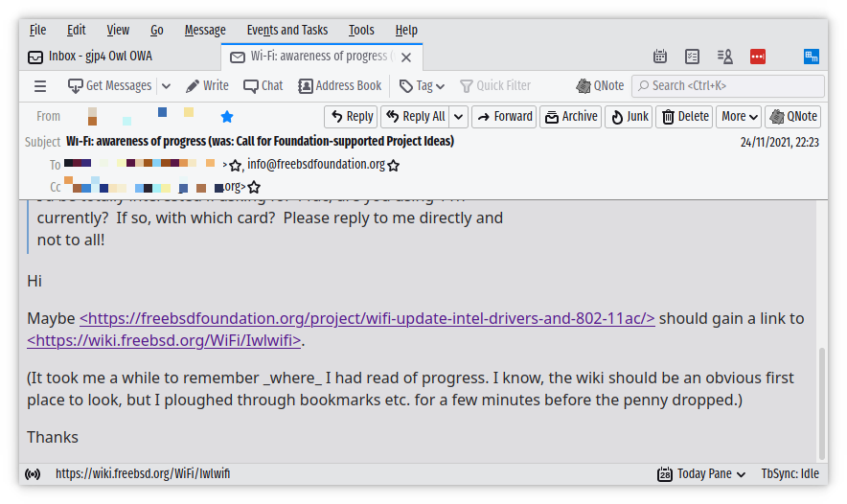Open the Tasks tab icon
847x504 pixels.
click(692, 57)
